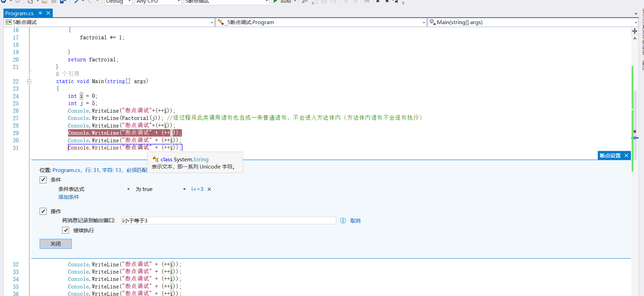Click the red breakpoint marker in scrollbar
The width and height of the screenshot is (644, 296).
(635, 131)
